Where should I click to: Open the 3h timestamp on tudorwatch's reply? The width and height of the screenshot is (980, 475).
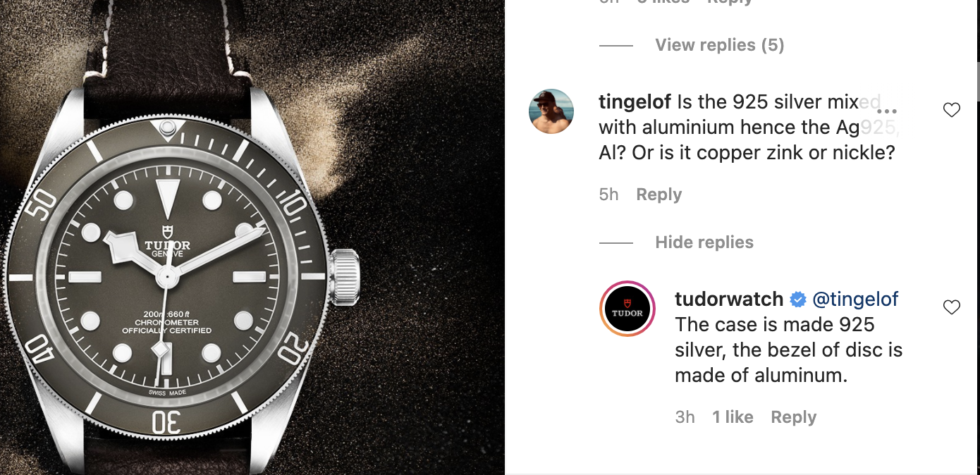pyautogui.click(x=685, y=417)
